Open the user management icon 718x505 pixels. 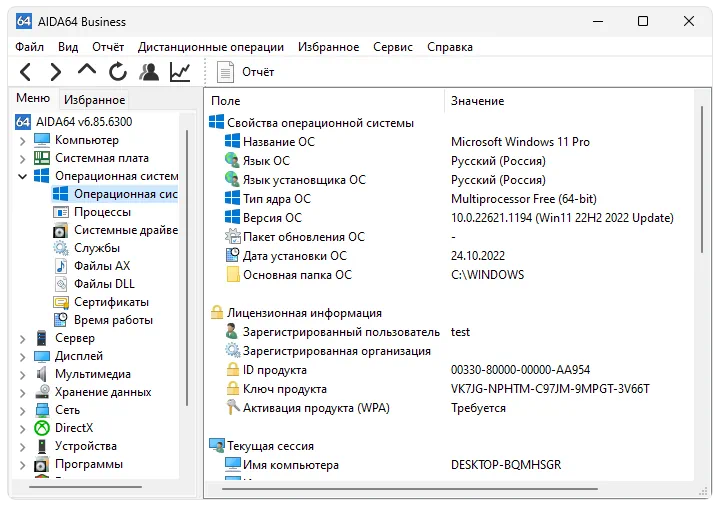tap(149, 72)
